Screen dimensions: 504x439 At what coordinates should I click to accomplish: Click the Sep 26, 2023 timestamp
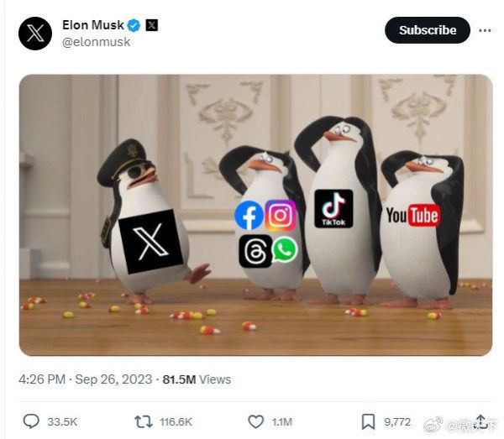click(x=113, y=379)
